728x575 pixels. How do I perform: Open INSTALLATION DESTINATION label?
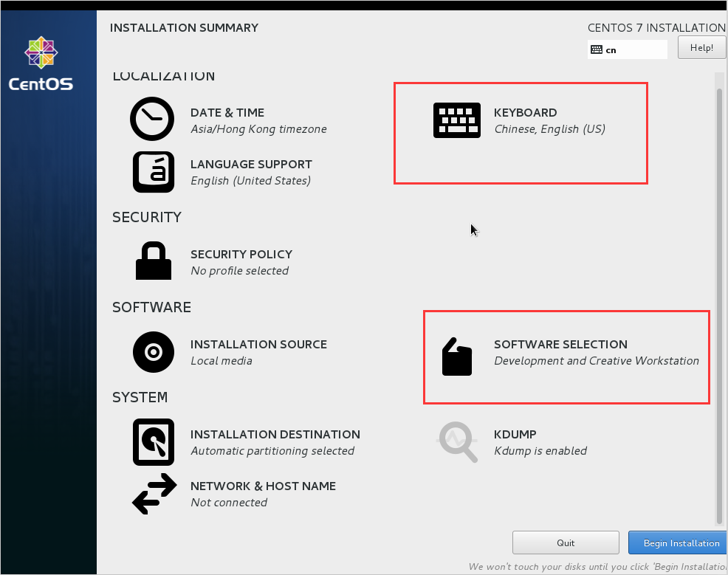pos(275,434)
